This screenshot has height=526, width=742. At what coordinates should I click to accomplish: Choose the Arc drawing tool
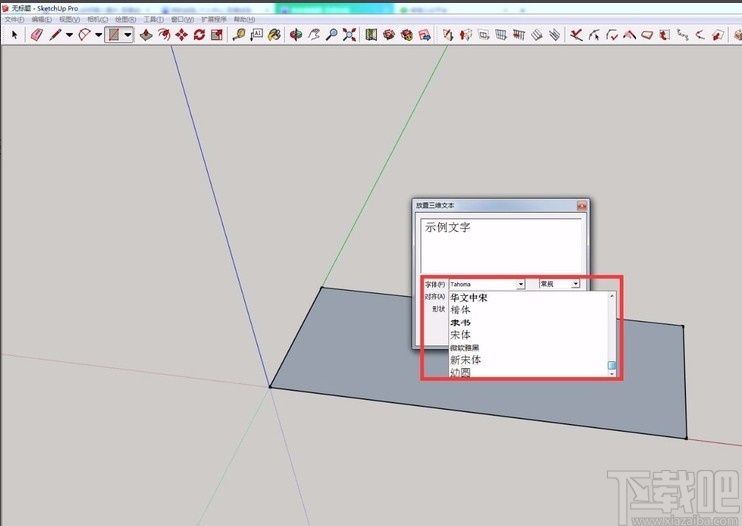(x=84, y=35)
